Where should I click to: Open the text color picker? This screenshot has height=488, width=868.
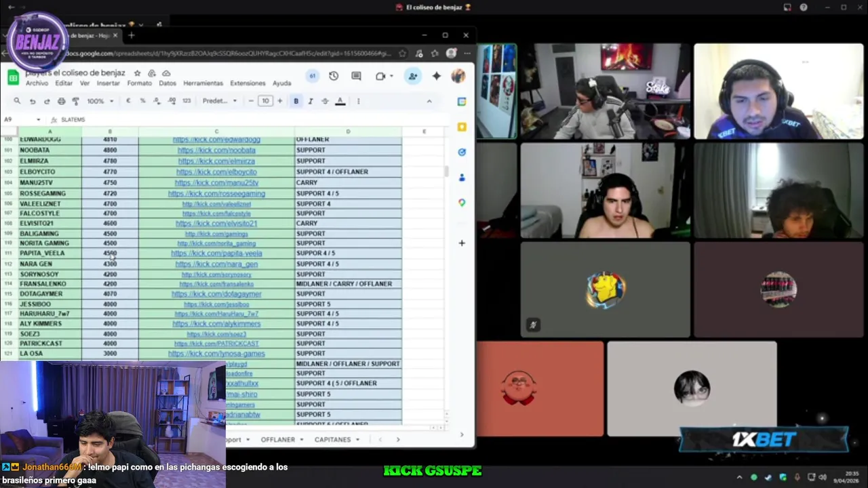340,101
